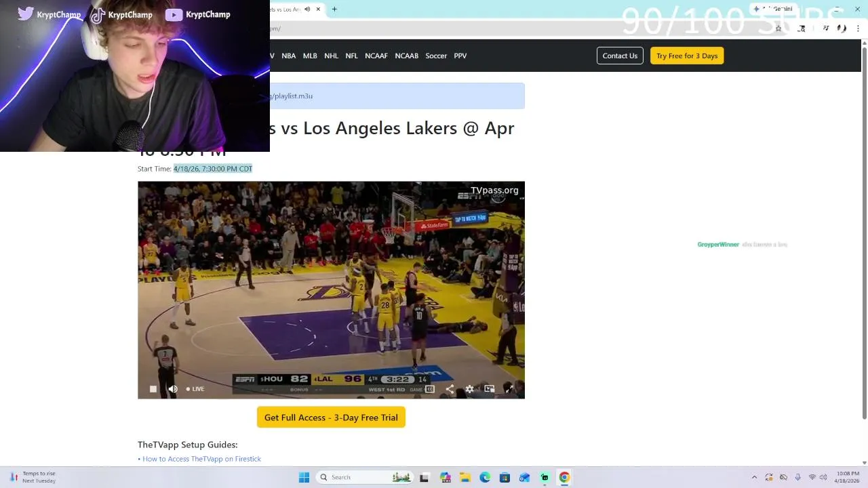This screenshot has height=488, width=868.
Task: Open the PPV menu item
Action: tap(460, 56)
